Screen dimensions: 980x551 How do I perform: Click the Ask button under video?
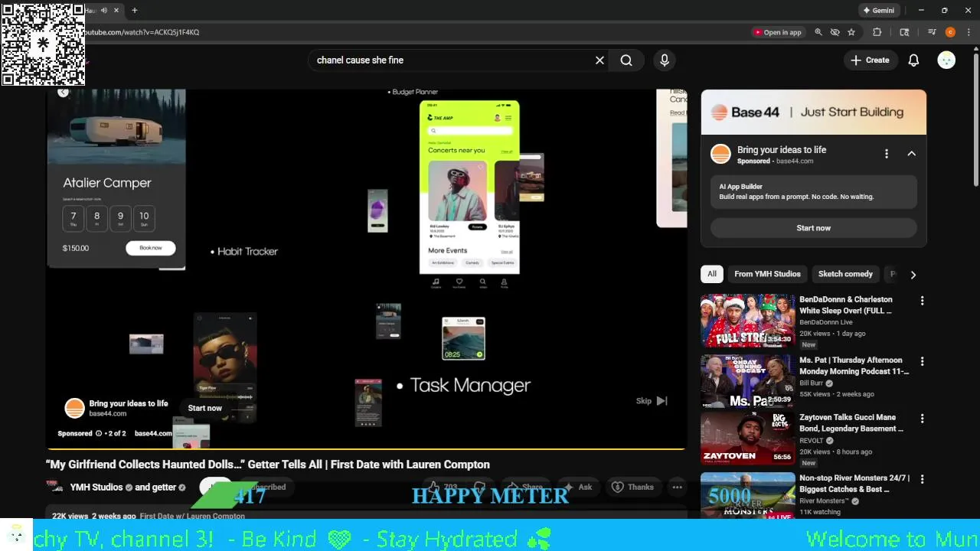(578, 487)
